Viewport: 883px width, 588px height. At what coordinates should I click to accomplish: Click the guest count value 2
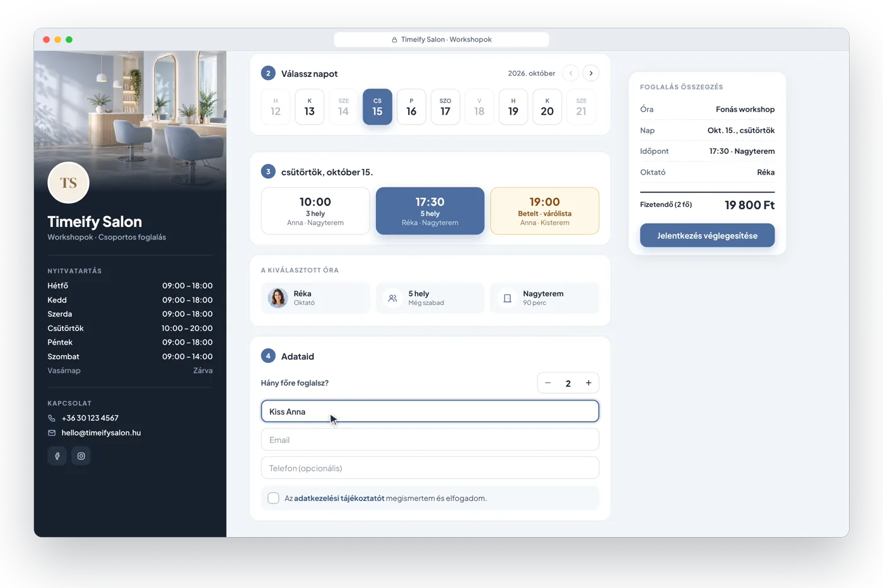point(568,383)
